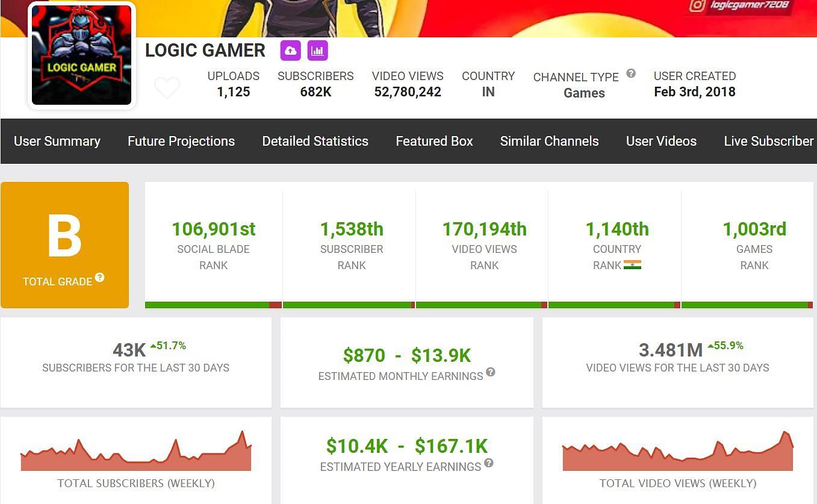Open the Total Video Views weekly chart

678,450
